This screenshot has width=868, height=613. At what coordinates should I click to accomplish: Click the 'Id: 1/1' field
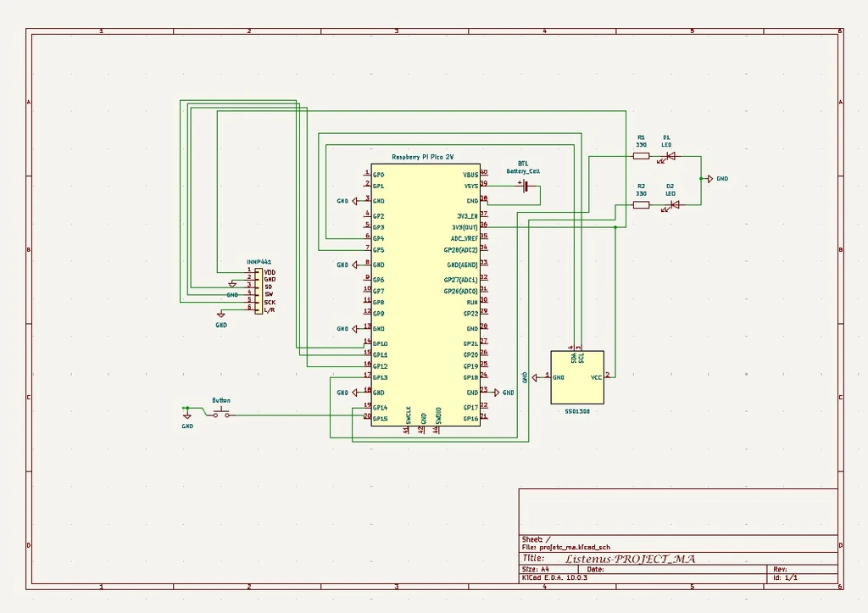(786, 577)
